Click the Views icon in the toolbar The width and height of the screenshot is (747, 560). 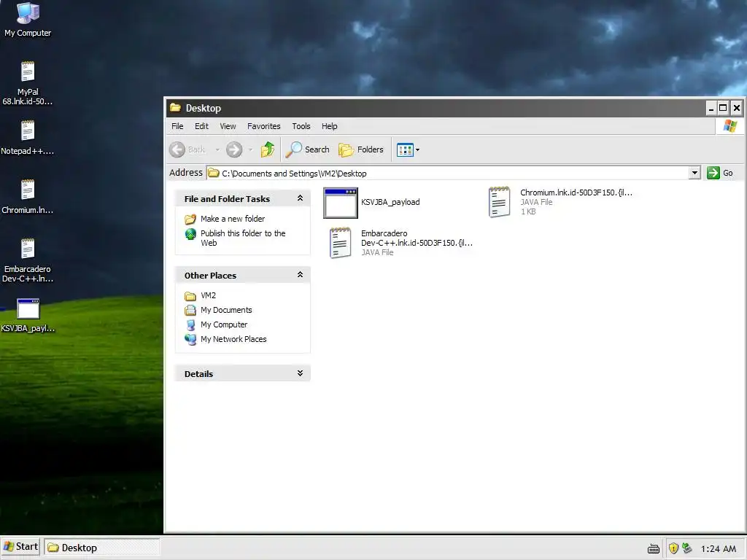pyautogui.click(x=405, y=150)
